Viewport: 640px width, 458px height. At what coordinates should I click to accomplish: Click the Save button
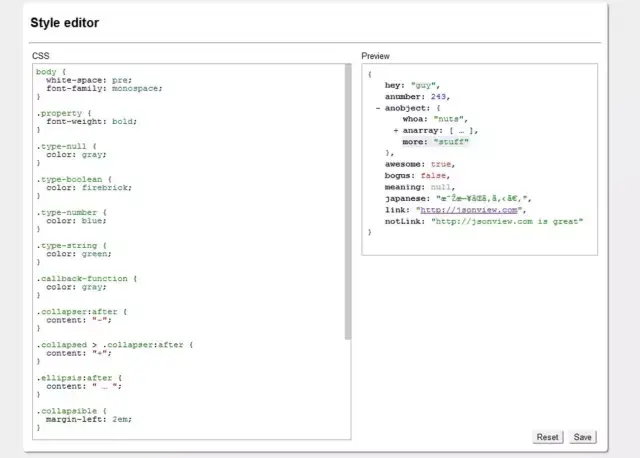click(582, 437)
